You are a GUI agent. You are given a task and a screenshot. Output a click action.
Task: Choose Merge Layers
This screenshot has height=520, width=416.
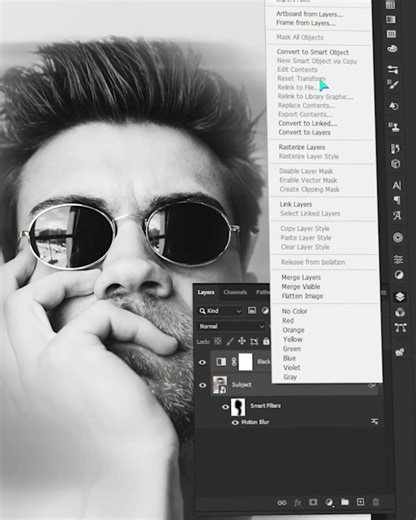[x=301, y=277]
